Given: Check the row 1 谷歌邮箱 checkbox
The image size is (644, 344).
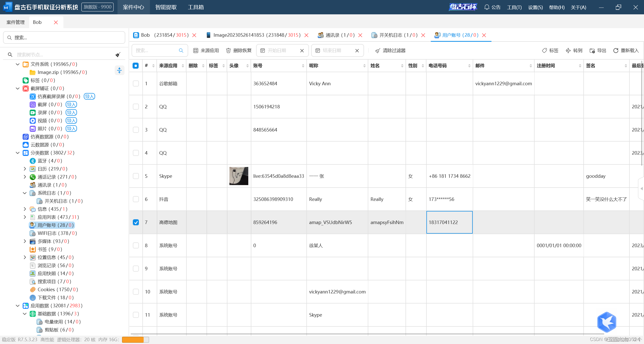Looking at the screenshot, I should pos(136,83).
